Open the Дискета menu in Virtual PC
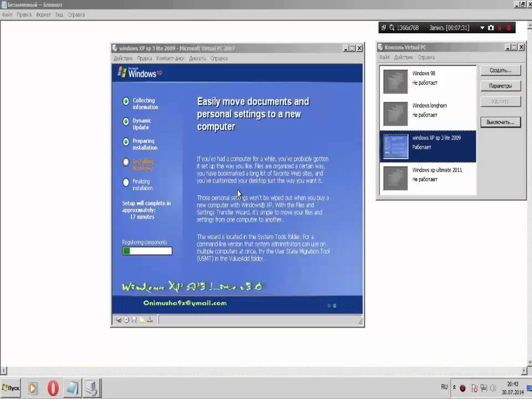532x399 pixels. (x=197, y=58)
